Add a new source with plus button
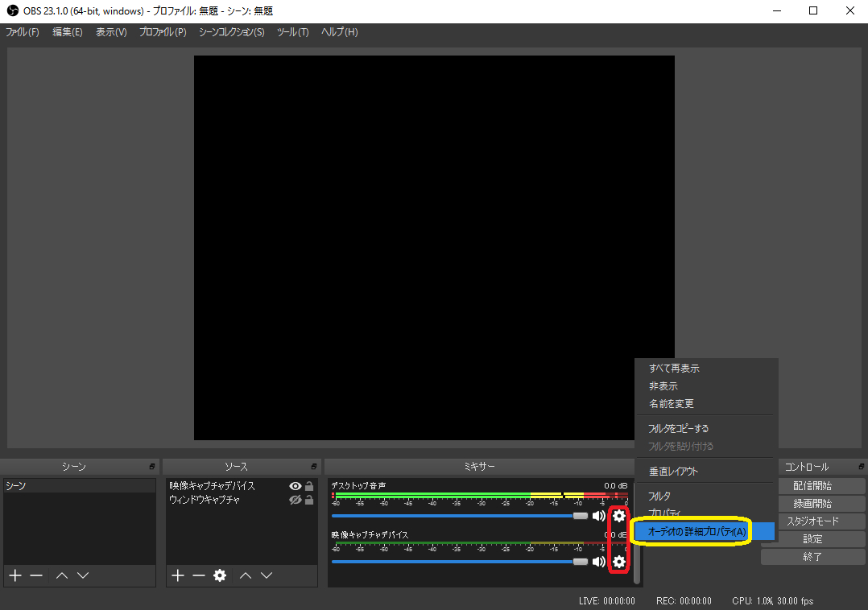868x610 pixels. click(178, 575)
